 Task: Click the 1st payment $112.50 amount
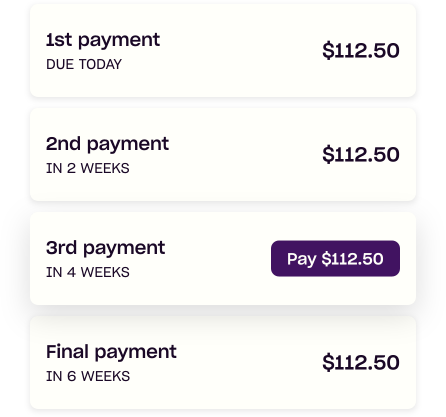[361, 51]
